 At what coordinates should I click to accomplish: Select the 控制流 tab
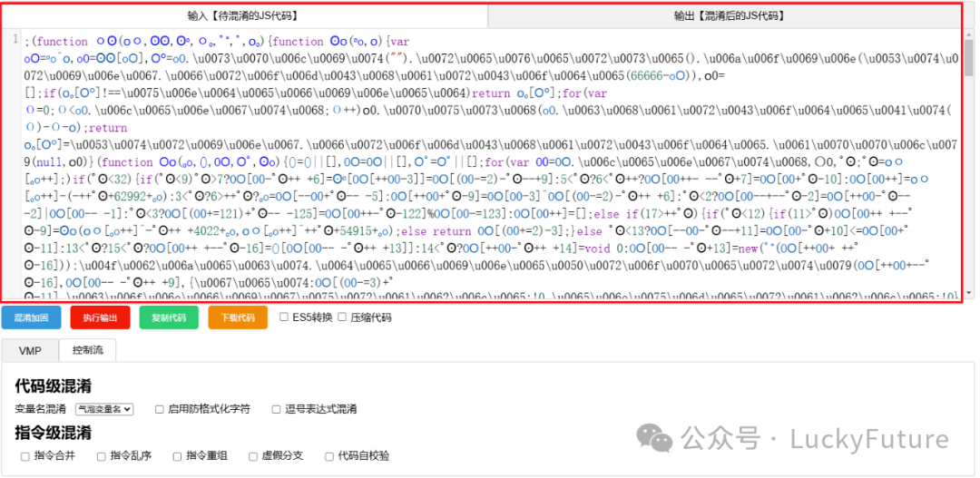point(87,350)
